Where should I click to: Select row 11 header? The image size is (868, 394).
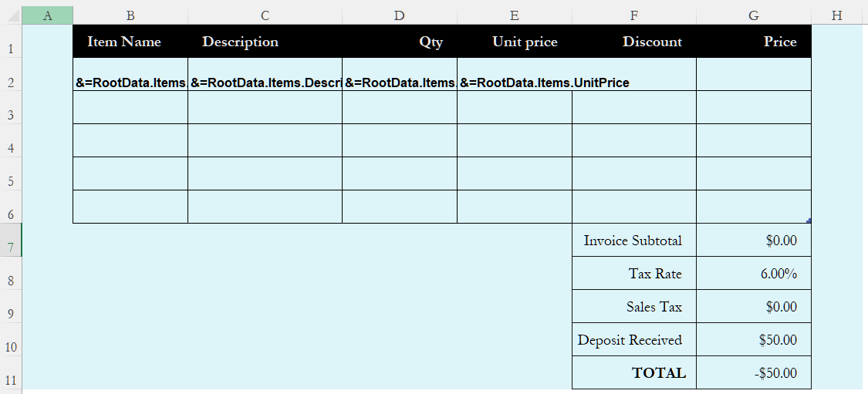(11, 373)
